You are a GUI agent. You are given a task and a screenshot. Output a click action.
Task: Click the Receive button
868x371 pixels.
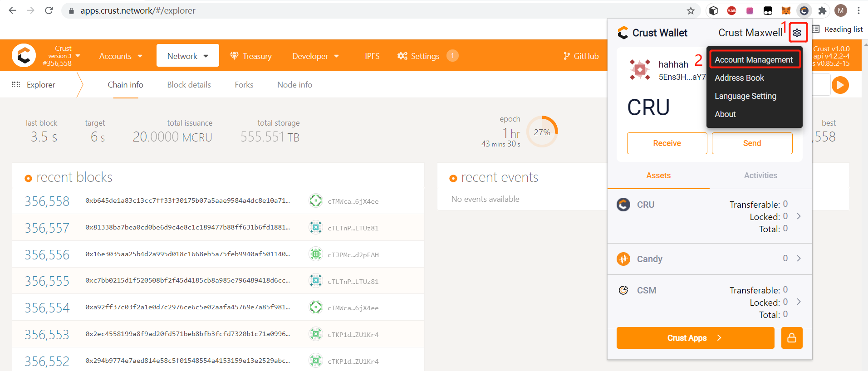[667, 143]
